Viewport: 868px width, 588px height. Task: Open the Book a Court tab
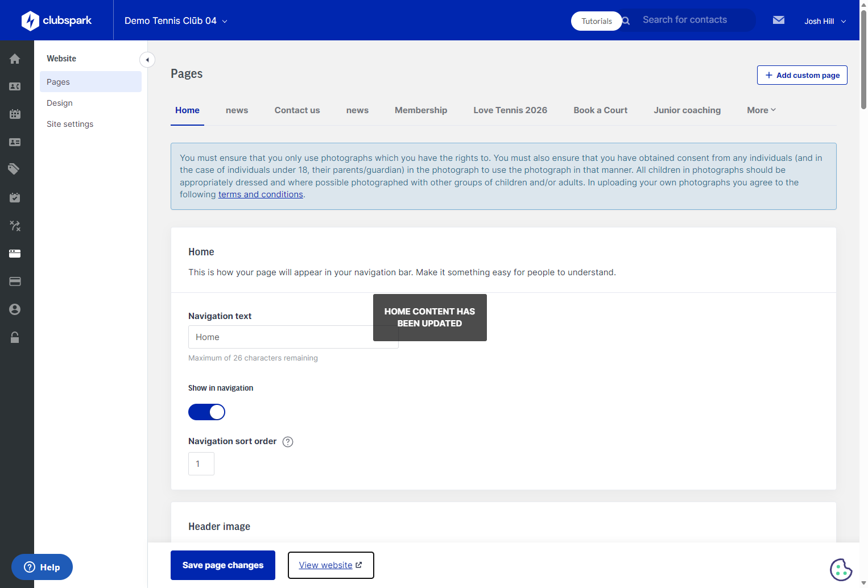[600, 110]
